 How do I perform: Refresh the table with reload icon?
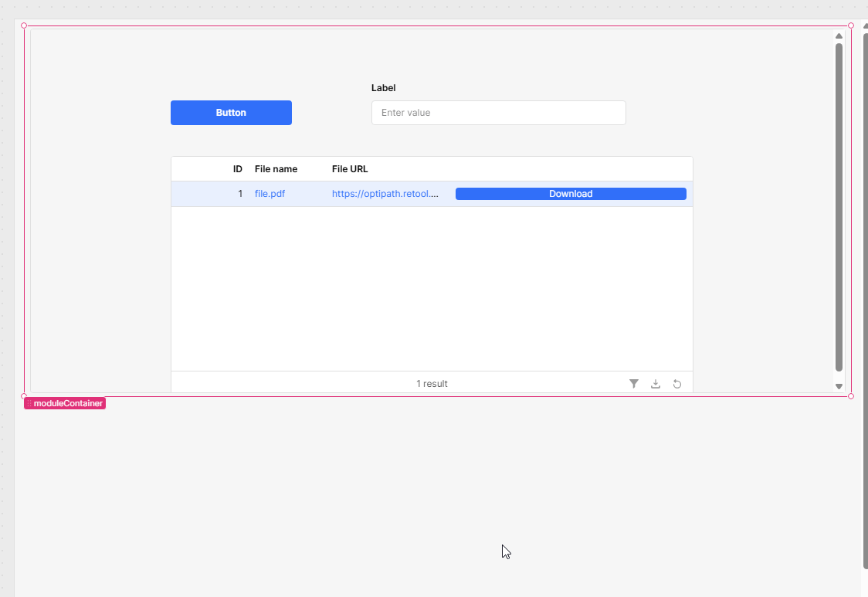677,384
